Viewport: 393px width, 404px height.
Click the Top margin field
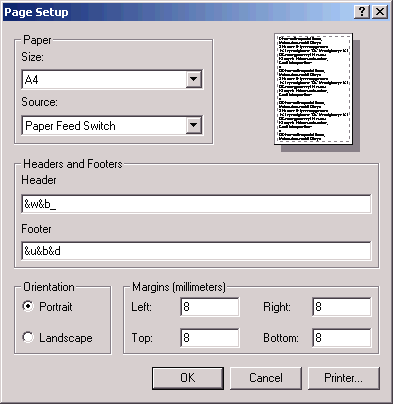(x=210, y=338)
